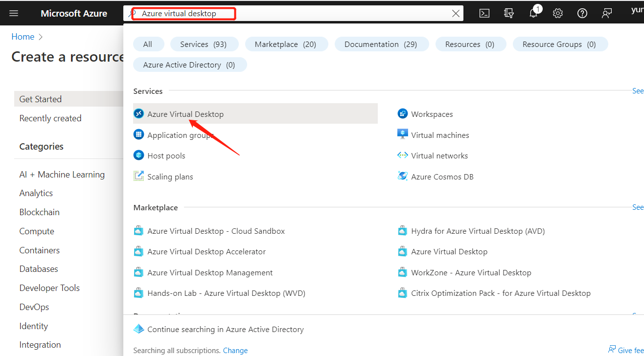Open Directories and subscriptions filter icon
The width and height of the screenshot is (644, 356).
(509, 13)
